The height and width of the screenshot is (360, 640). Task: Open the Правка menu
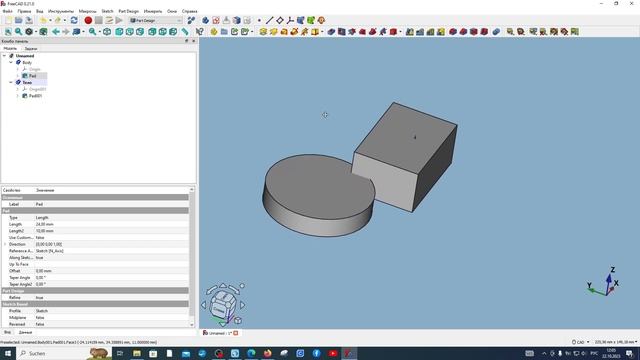coord(24,11)
